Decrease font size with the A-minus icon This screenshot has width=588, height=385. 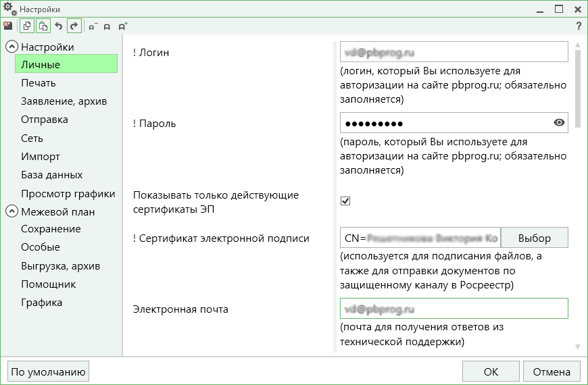coord(93,26)
